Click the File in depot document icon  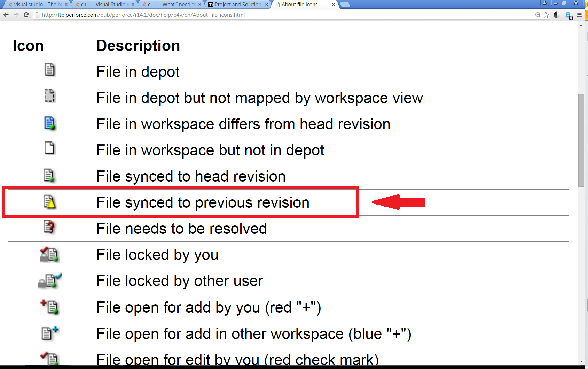(x=49, y=70)
